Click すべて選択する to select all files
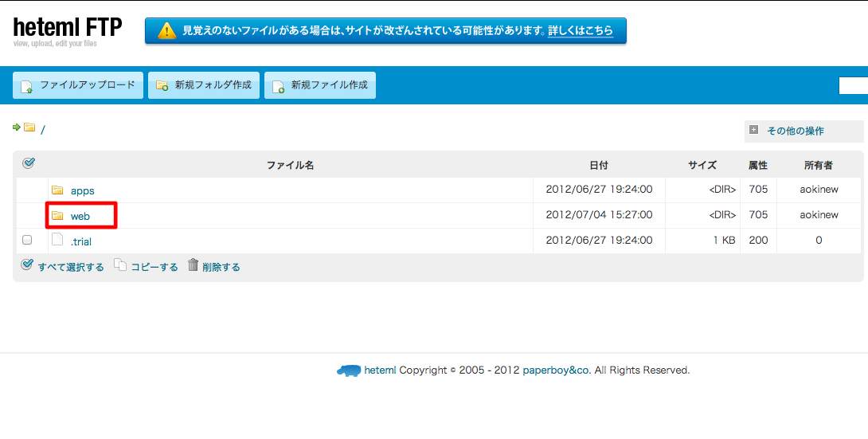The image size is (868, 439). click(70, 267)
